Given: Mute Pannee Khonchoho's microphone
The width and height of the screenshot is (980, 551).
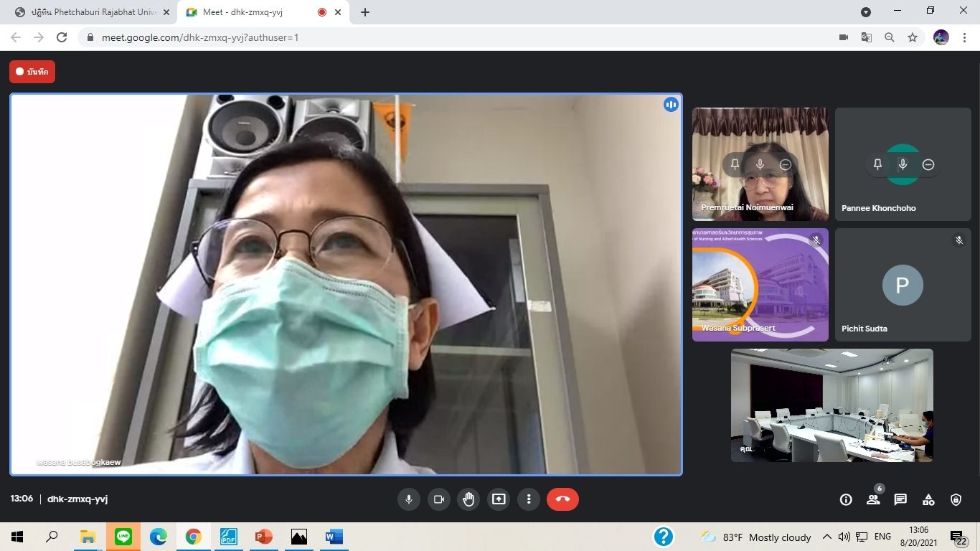Looking at the screenshot, I should (903, 164).
